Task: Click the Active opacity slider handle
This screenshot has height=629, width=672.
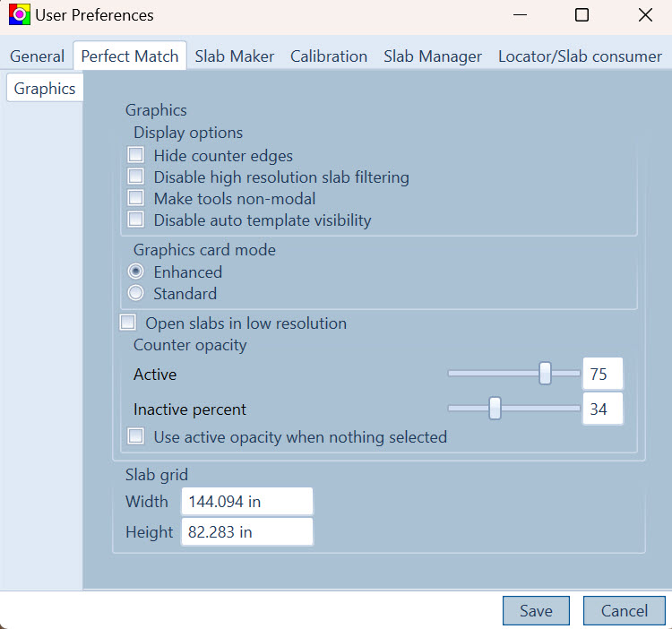Action: 545,374
